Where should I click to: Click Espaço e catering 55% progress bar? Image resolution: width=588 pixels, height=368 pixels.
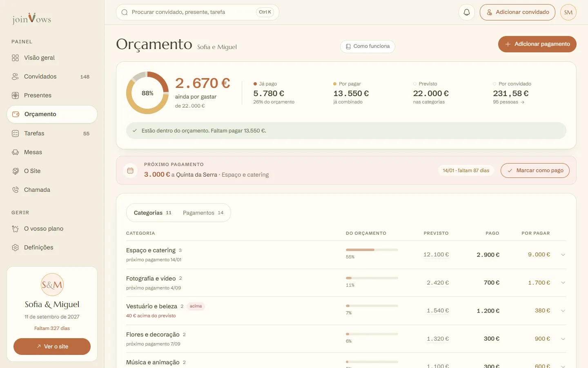coord(372,249)
